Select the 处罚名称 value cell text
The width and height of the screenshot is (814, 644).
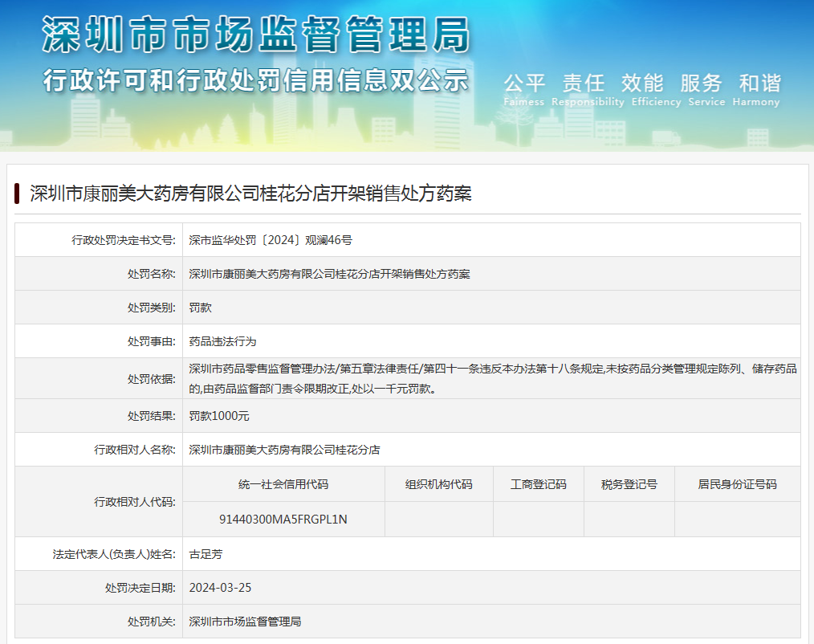(x=330, y=274)
